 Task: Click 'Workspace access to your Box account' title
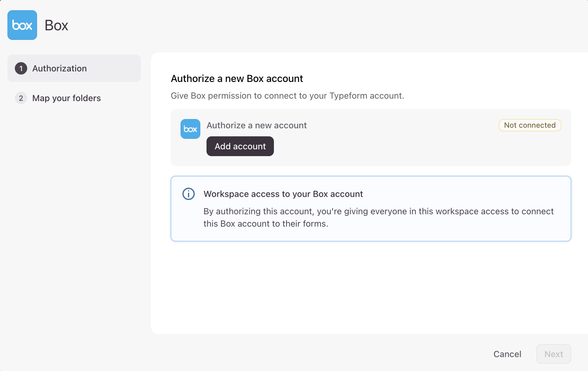tap(283, 194)
